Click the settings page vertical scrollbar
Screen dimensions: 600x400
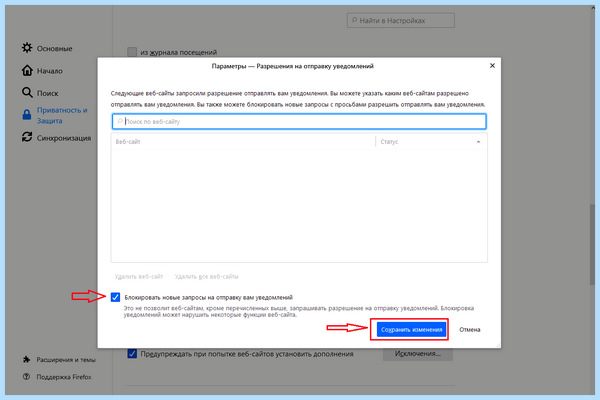pos(592,245)
